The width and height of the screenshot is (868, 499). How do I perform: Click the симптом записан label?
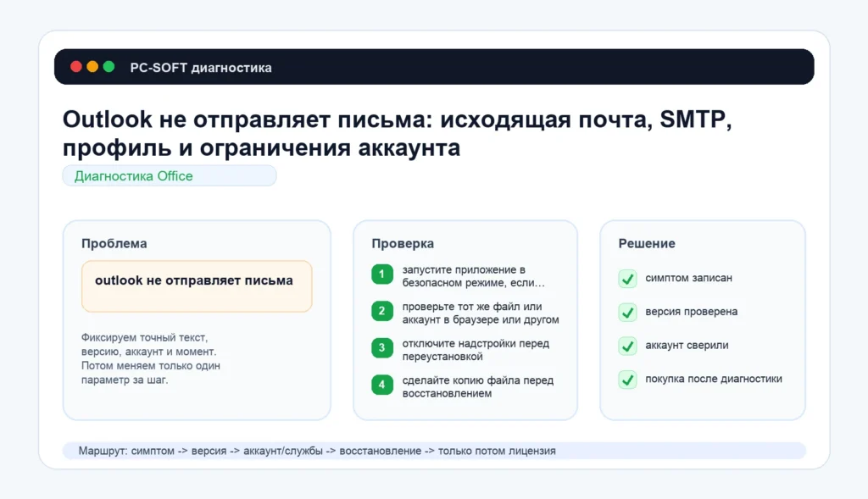click(688, 278)
